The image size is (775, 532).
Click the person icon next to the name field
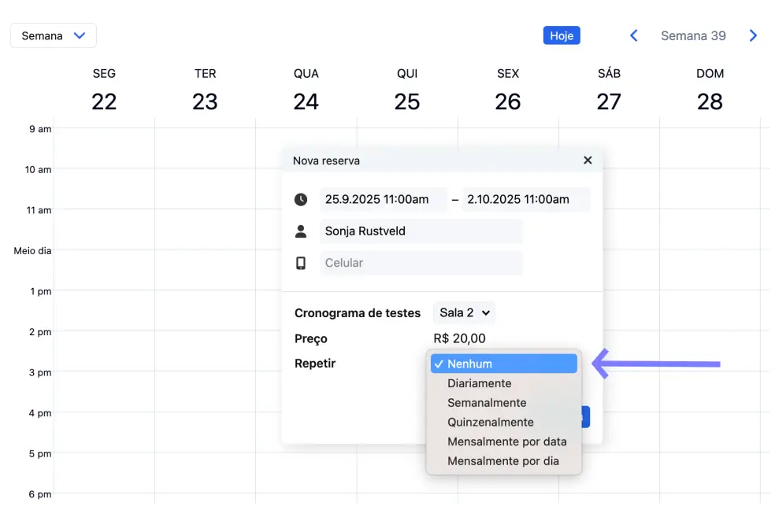click(301, 231)
